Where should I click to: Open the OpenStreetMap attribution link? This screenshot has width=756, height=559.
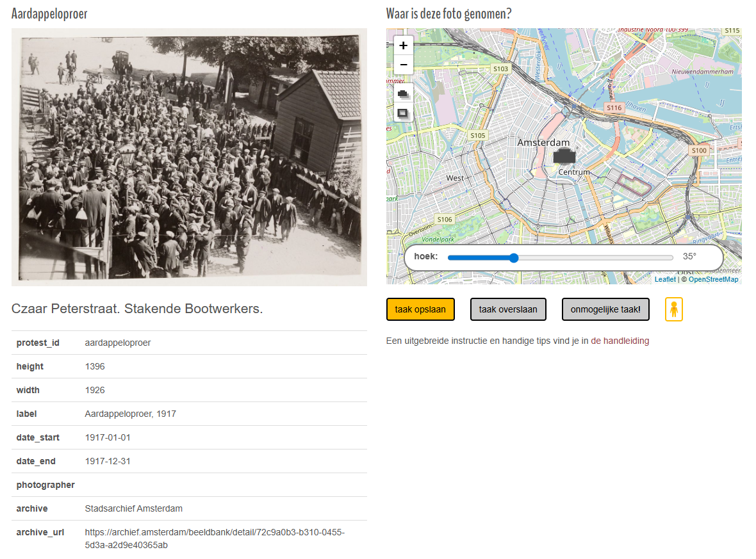[713, 279]
